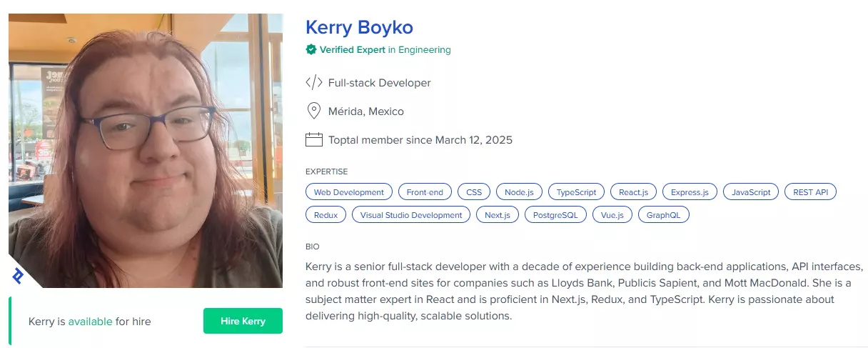The width and height of the screenshot is (868, 348).
Task: Click the Toptal logo on photo corner
Action: click(18, 277)
